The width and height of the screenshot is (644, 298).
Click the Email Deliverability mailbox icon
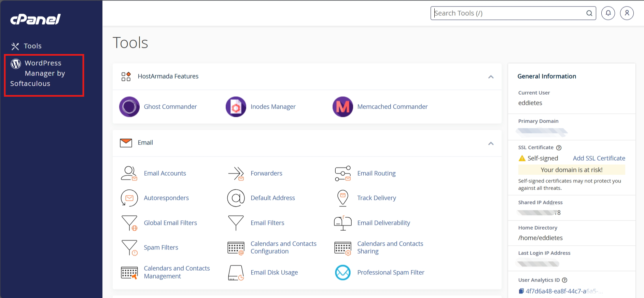pos(343,223)
